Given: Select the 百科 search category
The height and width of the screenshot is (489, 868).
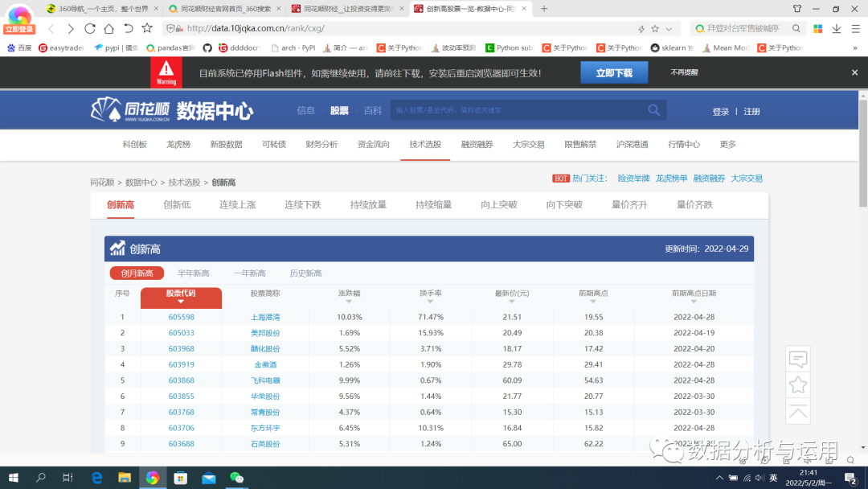Looking at the screenshot, I should 373,111.
